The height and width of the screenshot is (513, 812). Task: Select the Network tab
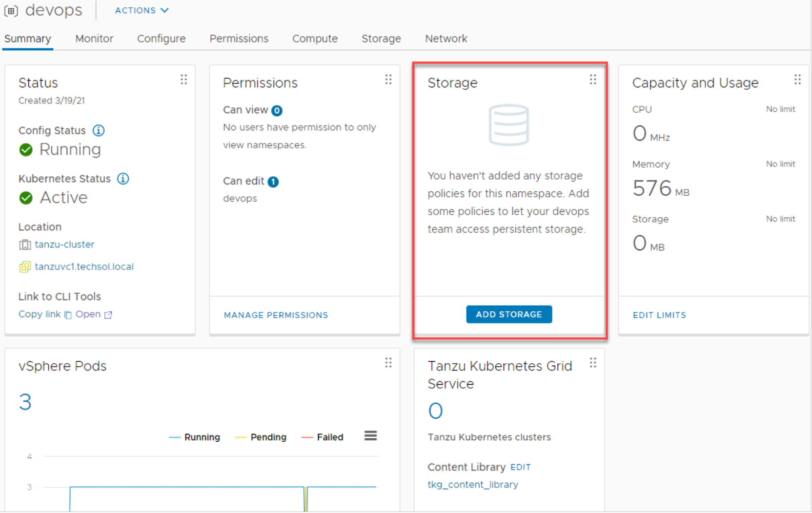pyautogui.click(x=446, y=39)
